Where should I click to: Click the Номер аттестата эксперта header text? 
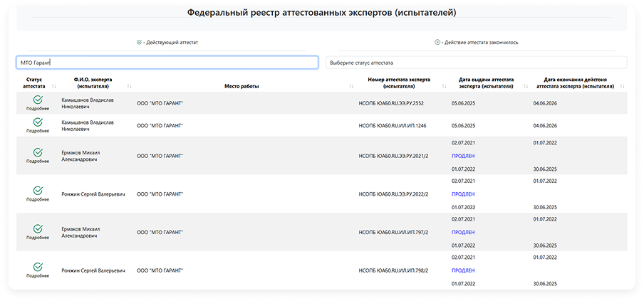pos(399,83)
